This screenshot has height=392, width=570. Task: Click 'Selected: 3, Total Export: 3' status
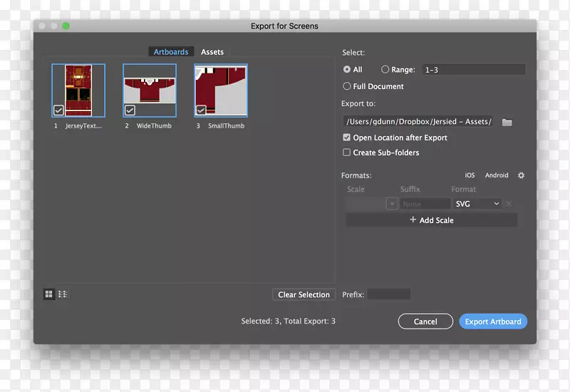point(289,321)
